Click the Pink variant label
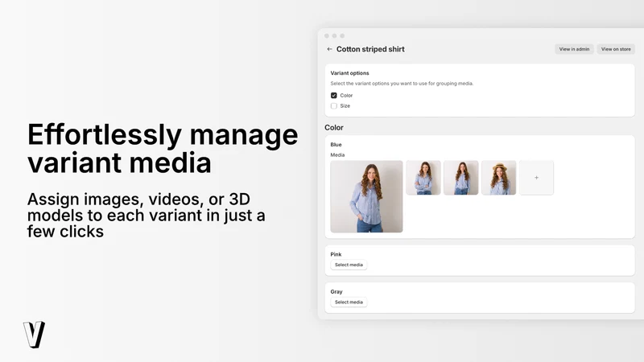Viewport: 644px width, 362px height. click(336, 254)
